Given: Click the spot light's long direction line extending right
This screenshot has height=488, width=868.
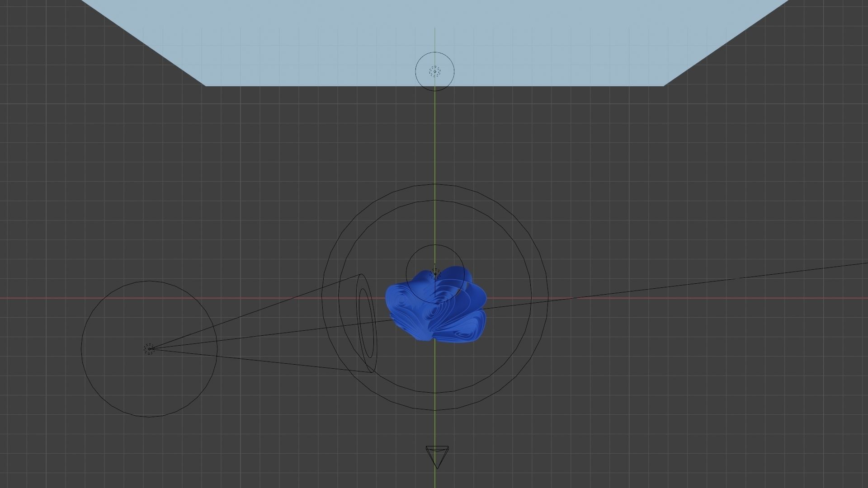Looking at the screenshot, I should pyautogui.click(x=678, y=286).
